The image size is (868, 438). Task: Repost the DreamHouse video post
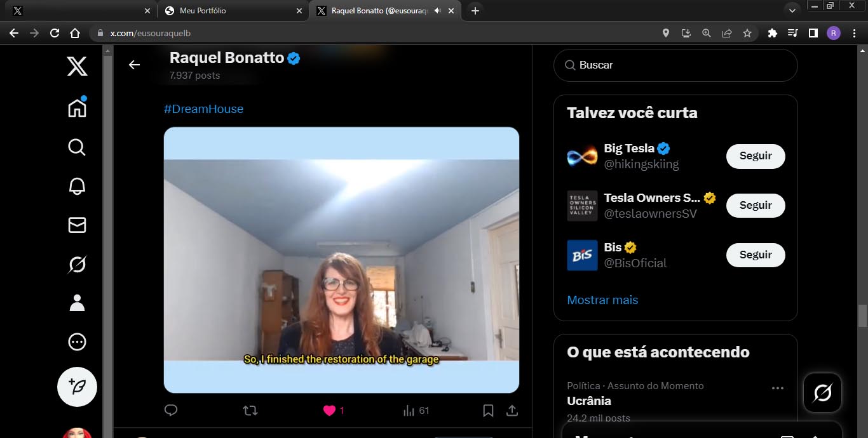coord(250,411)
